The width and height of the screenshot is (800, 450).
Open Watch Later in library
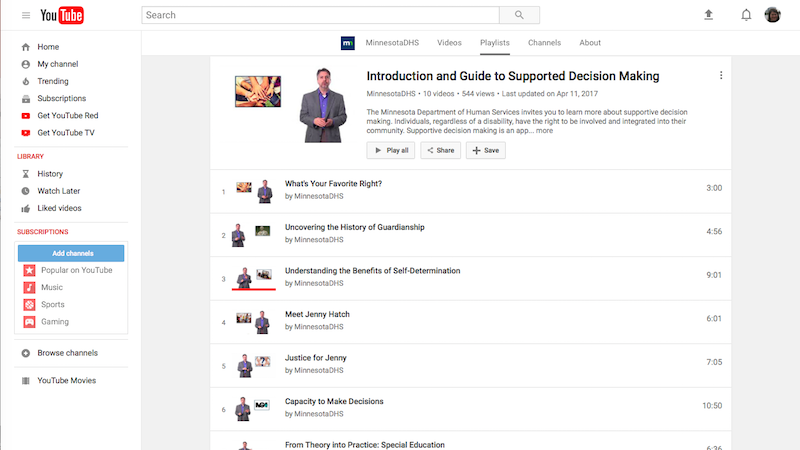click(58, 191)
